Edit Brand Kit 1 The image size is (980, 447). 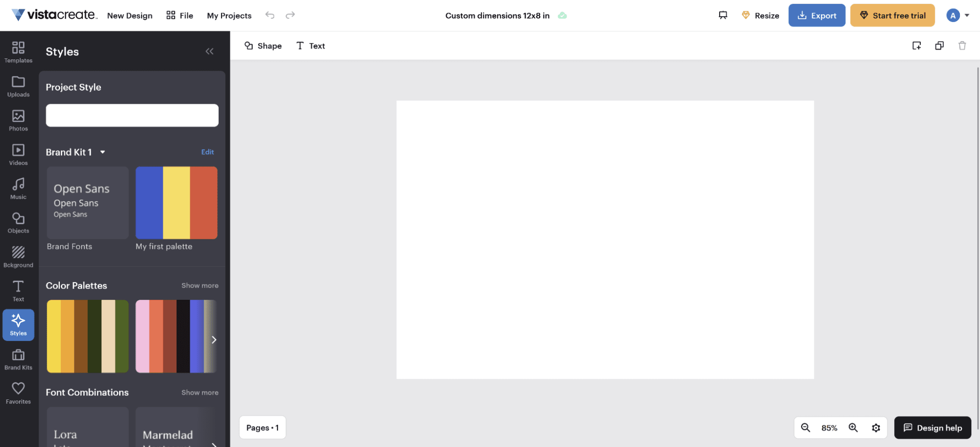pos(207,152)
